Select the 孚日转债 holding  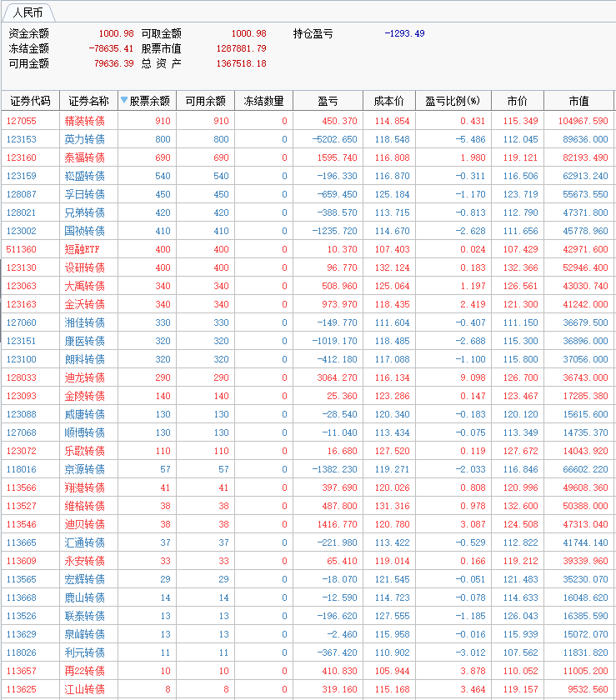click(84, 194)
